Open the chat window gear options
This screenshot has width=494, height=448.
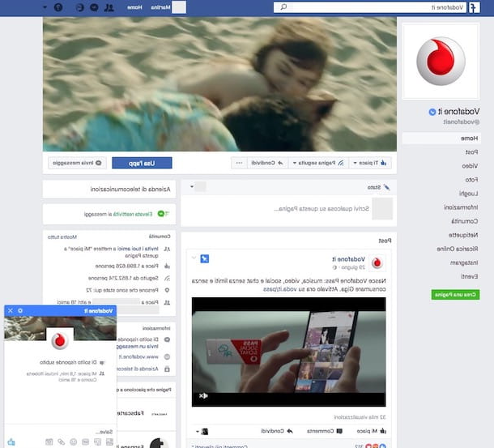click(20, 311)
